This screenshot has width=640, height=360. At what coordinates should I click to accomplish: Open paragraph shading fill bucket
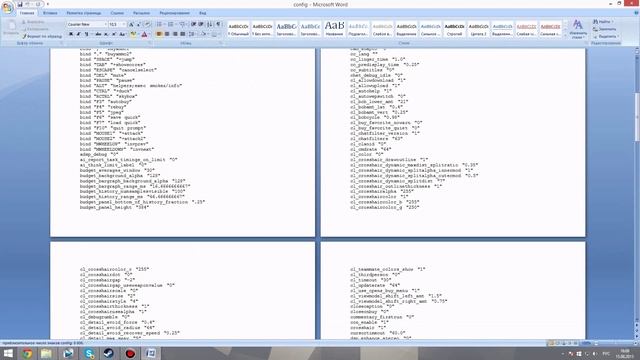pyautogui.click(x=204, y=34)
